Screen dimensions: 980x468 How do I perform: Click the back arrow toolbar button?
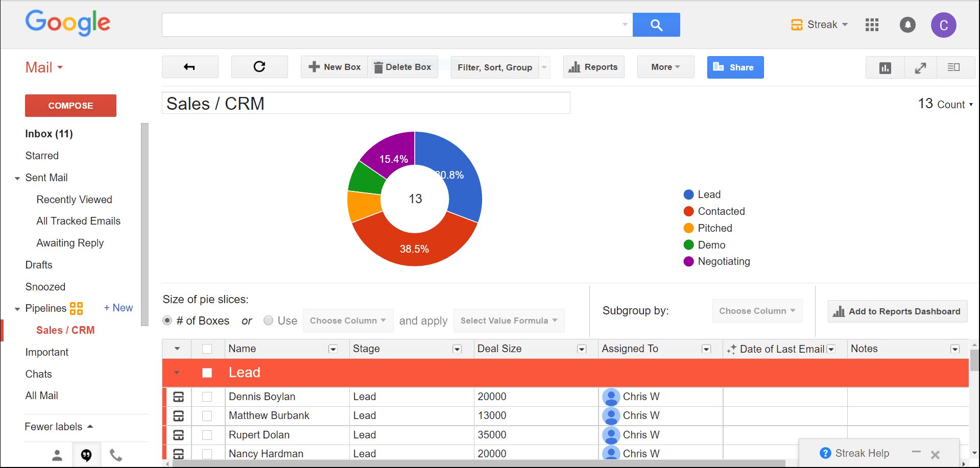tap(189, 67)
